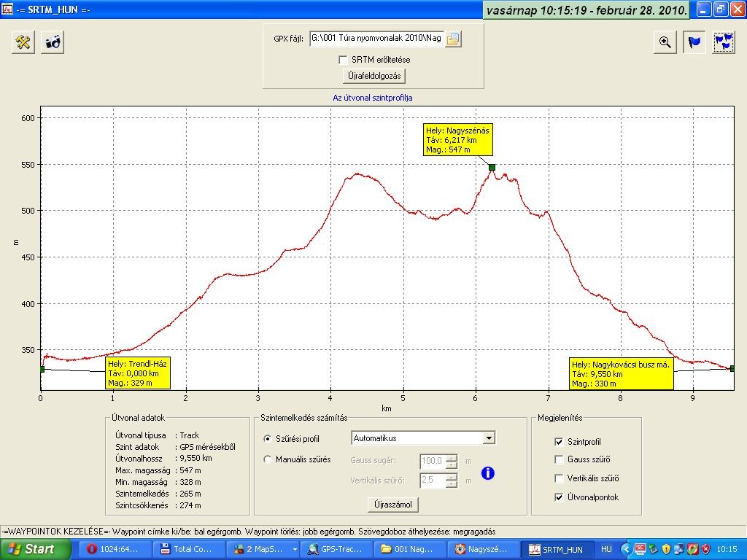Select the Manuális szűrés radio button
Viewport: 747px width, 560px height.
pos(268,460)
